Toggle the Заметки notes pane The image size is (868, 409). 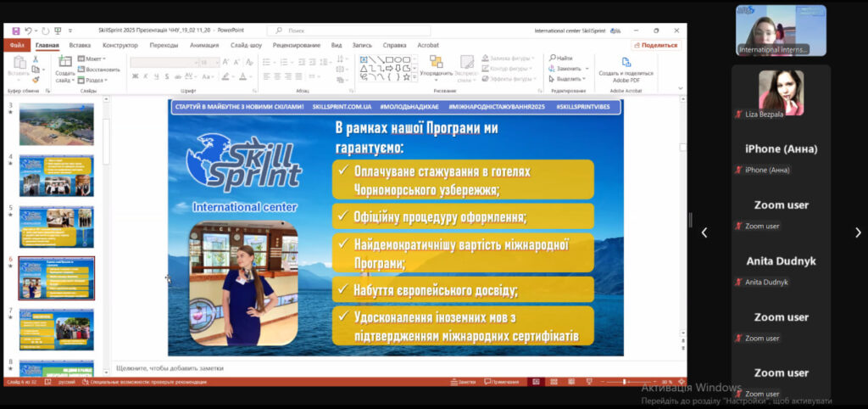(x=463, y=383)
